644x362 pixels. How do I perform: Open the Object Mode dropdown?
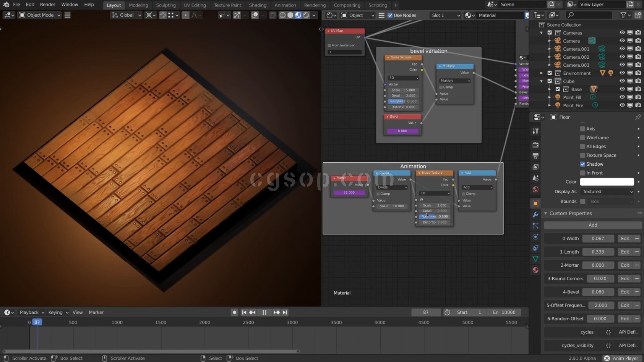pos(40,15)
